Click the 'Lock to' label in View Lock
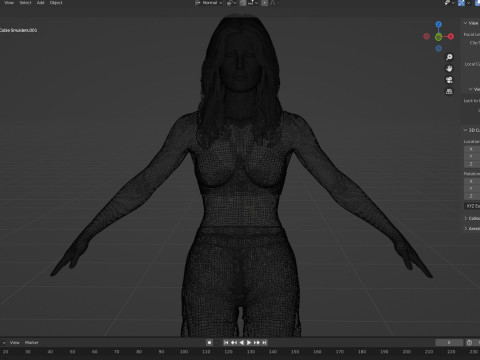Image resolution: width=480 pixels, height=360 pixels. pyautogui.click(x=472, y=101)
